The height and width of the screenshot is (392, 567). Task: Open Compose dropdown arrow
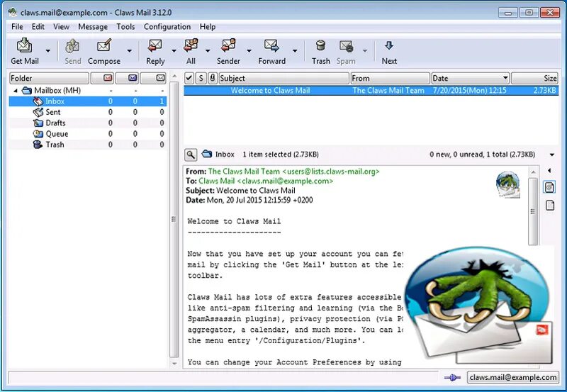pos(129,51)
